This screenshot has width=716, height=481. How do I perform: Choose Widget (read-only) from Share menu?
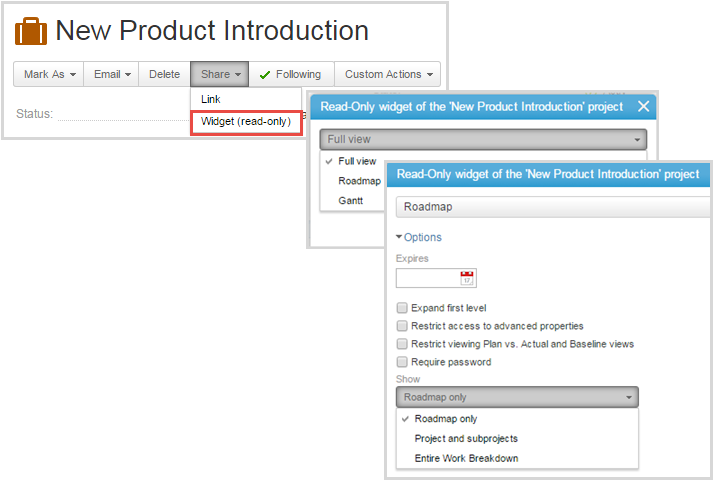coord(246,122)
